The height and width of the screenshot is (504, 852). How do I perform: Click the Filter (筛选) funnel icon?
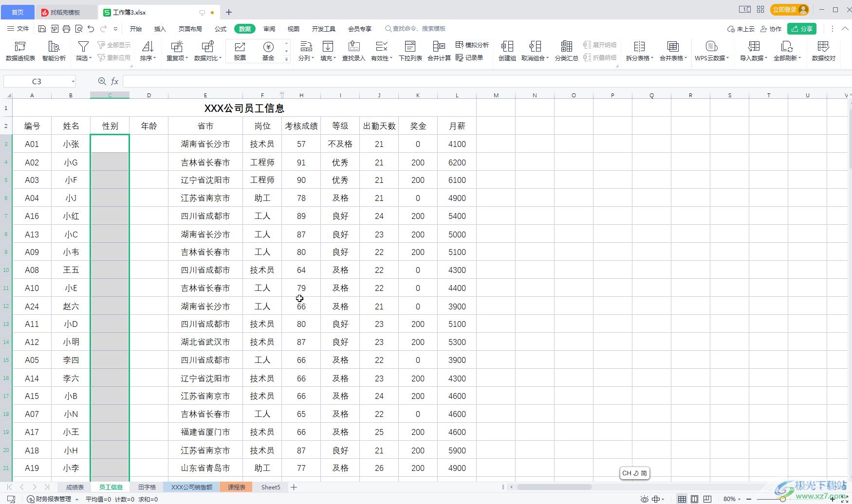pos(83,47)
